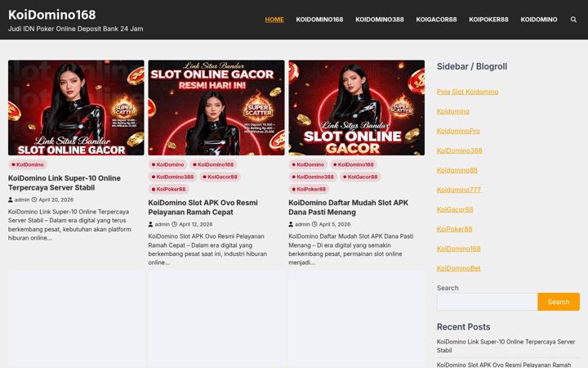The width and height of the screenshot is (588, 368).
Task: Open Pola Slot Koidomino blogroll link
Action: point(468,92)
